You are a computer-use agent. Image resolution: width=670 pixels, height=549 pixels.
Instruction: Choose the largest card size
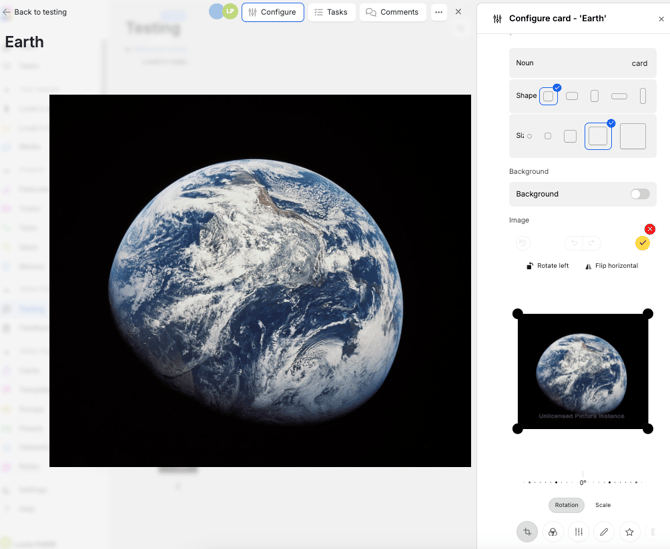coord(633,136)
